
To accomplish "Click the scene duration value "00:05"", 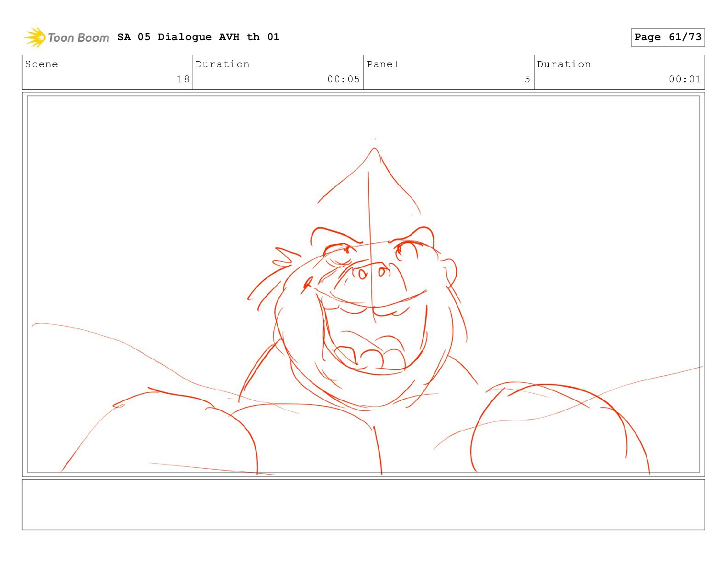I will point(343,79).
